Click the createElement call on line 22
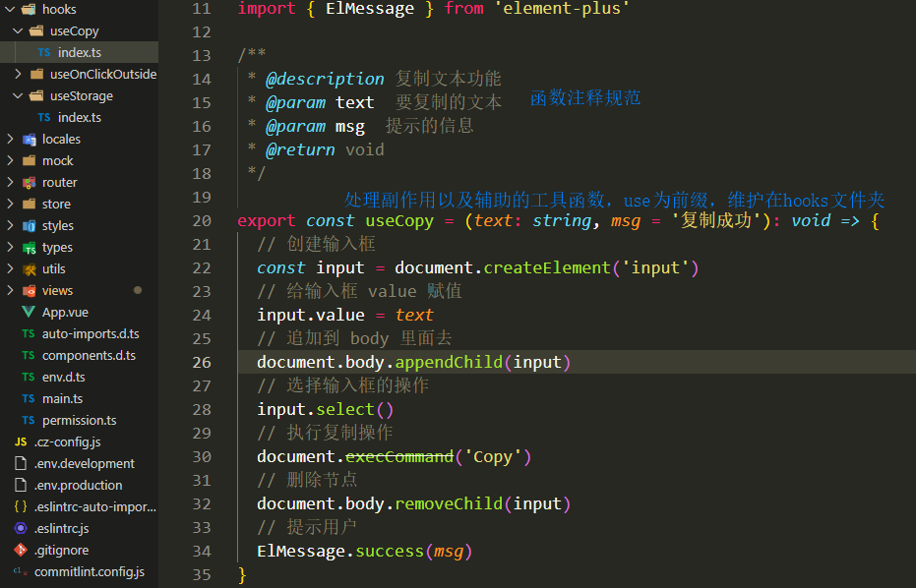The image size is (916, 588). [x=547, y=267]
